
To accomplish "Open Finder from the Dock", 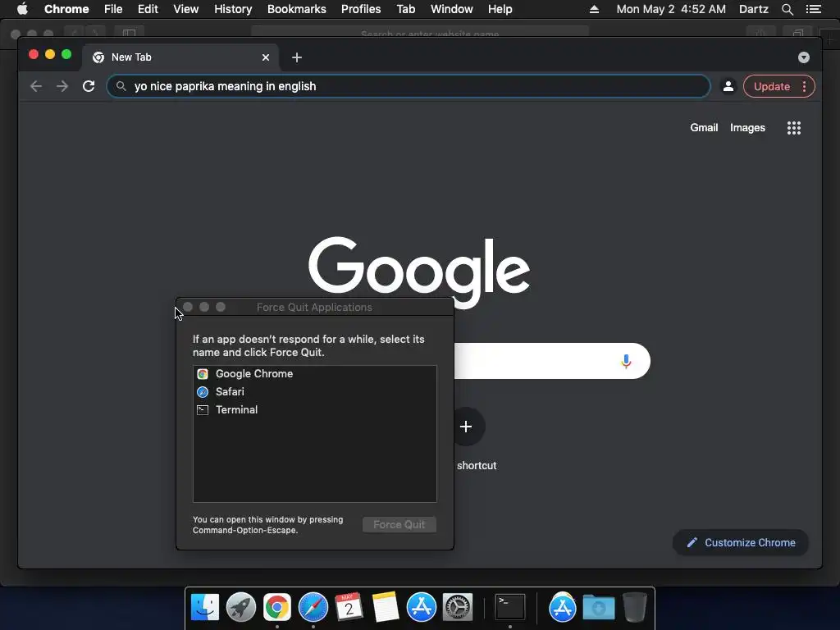I will coord(205,608).
